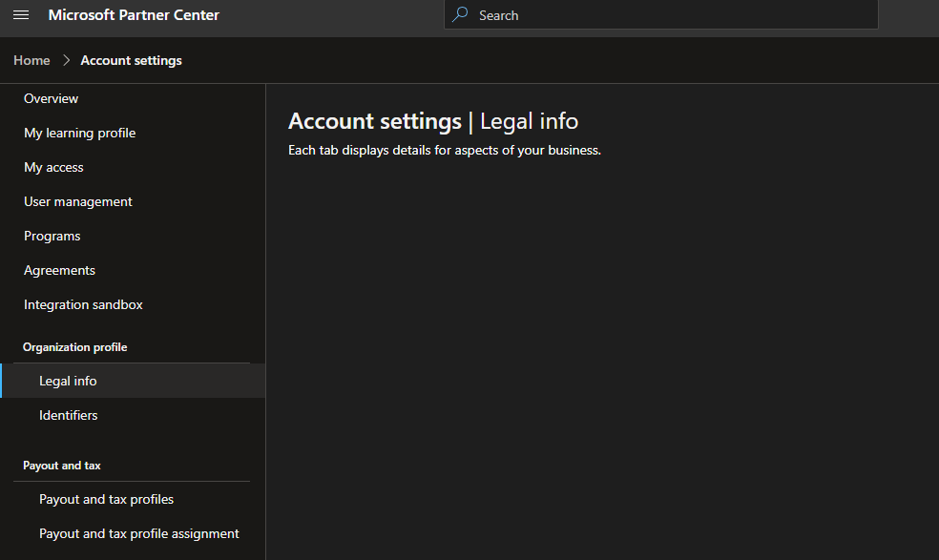View the Programs page

click(x=52, y=236)
